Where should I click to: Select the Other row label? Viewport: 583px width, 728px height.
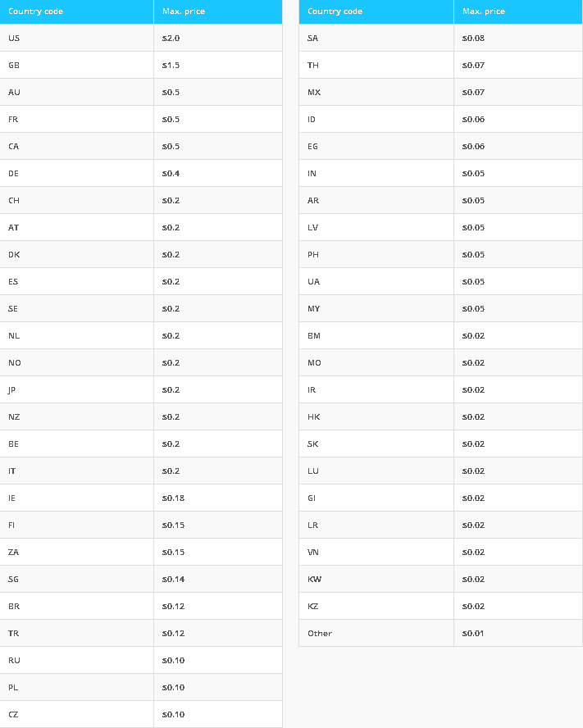(x=320, y=633)
